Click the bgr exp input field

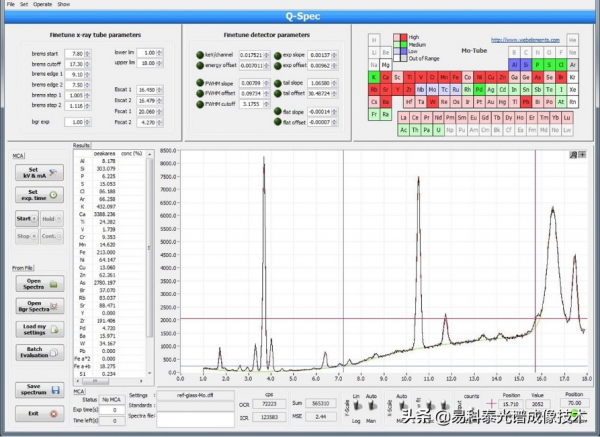pos(76,121)
